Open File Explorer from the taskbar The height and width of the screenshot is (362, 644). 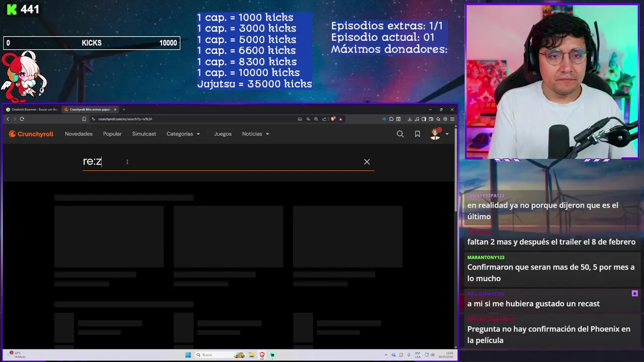252,355
